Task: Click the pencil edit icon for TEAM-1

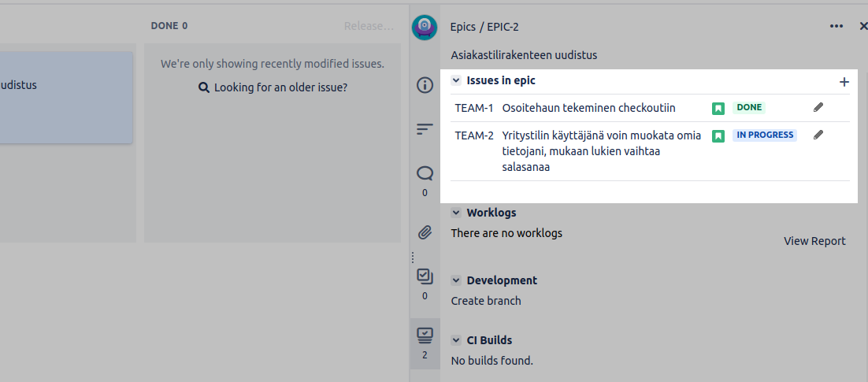Action: click(818, 107)
